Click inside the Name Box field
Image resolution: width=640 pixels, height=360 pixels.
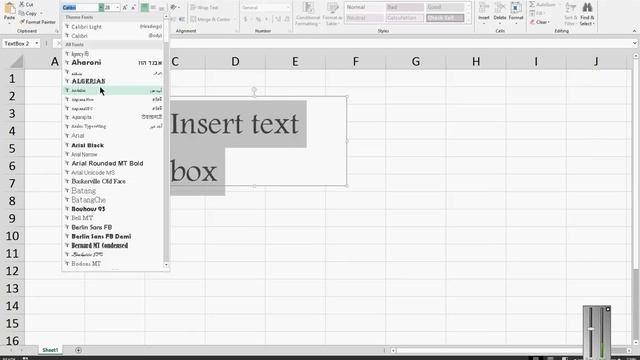point(18,43)
